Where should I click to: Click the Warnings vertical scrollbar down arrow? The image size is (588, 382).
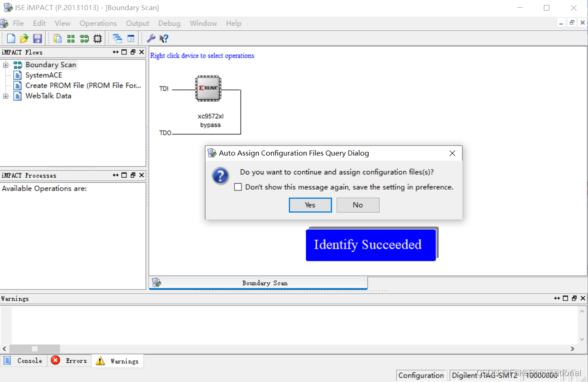tap(582, 339)
